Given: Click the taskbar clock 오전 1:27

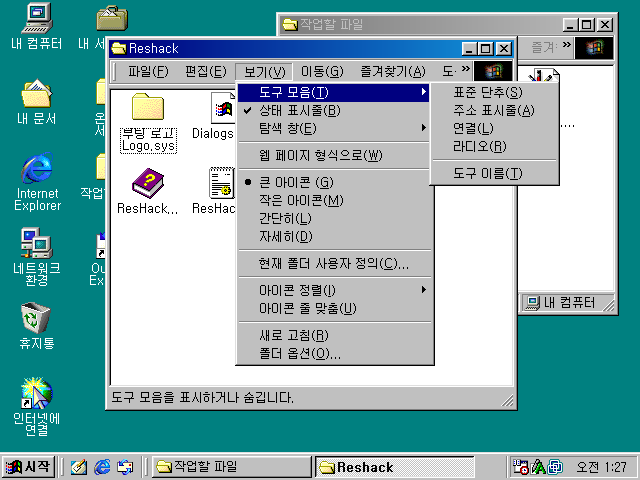Looking at the screenshot, I should 601,467.
